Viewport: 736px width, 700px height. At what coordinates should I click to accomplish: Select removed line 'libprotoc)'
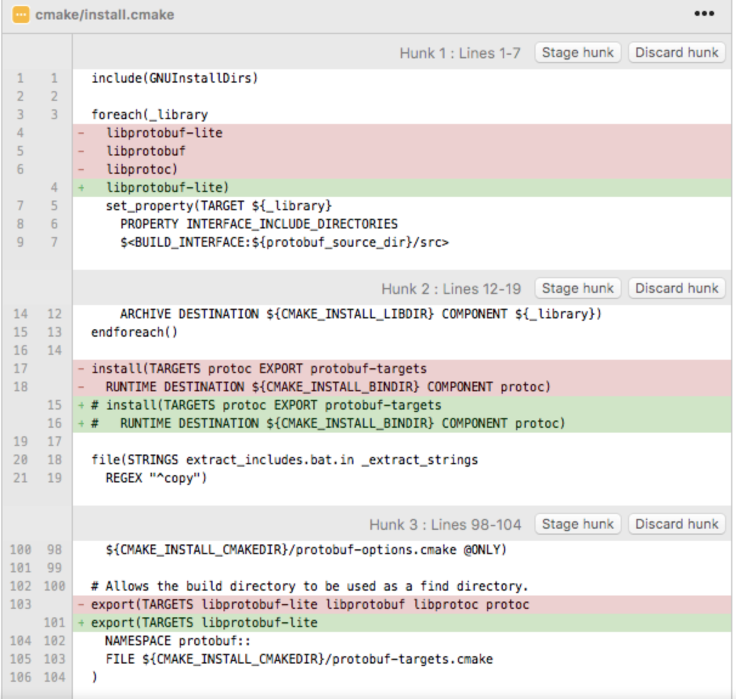[401, 170]
